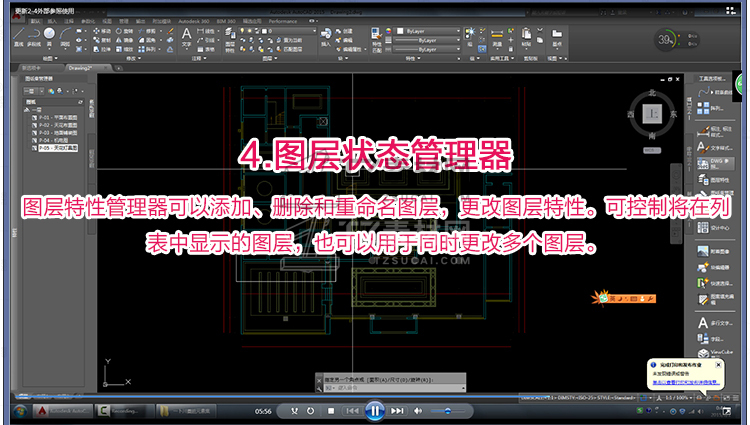Viewport: 750px width, 425px height.
Task: Click the Match Properties (特性匹配) icon
Action: [376, 39]
